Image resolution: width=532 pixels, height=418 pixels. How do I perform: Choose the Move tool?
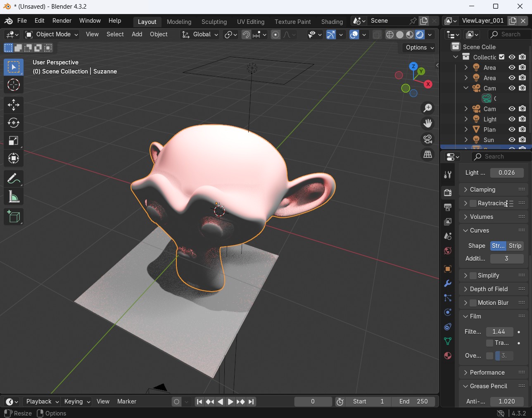pos(14,105)
